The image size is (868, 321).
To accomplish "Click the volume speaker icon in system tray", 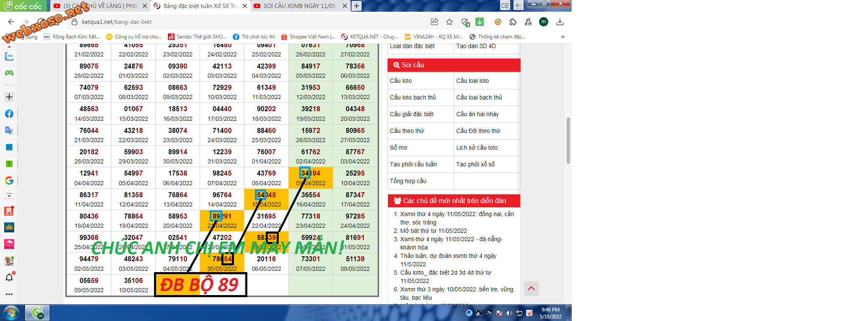I will click(509, 313).
